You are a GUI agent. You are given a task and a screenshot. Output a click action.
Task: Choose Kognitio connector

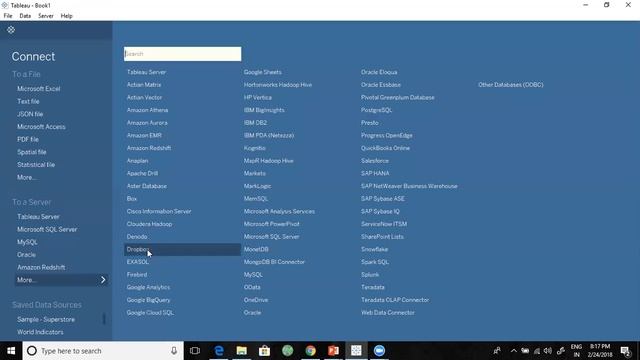pyautogui.click(x=255, y=148)
